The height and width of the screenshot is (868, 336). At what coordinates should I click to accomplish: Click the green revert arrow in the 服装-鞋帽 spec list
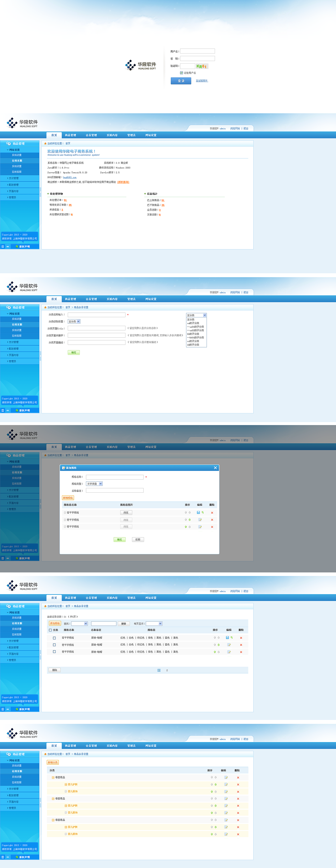232,637
